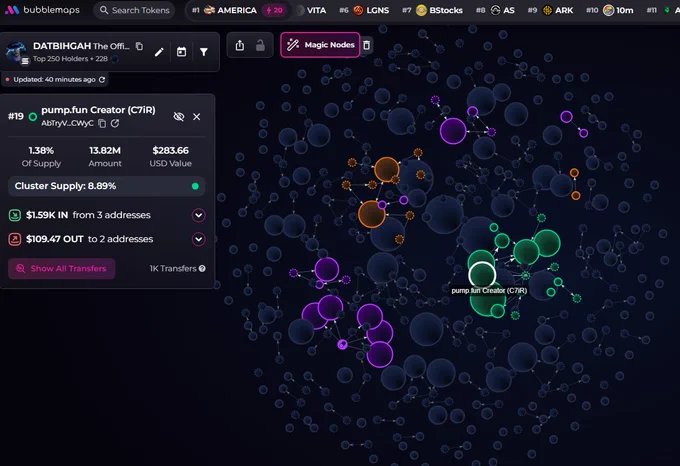Viewport: 680px width, 466px height.
Task: Click the Search Tokens field
Action: pyautogui.click(x=134, y=10)
